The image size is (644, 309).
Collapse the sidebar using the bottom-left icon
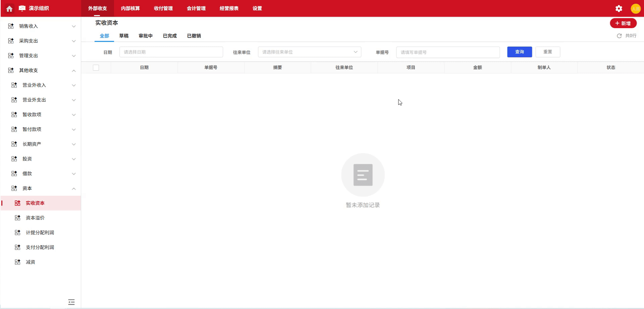click(x=71, y=302)
